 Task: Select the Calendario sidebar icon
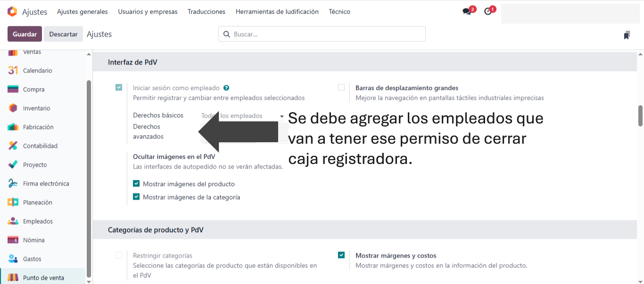click(13, 71)
